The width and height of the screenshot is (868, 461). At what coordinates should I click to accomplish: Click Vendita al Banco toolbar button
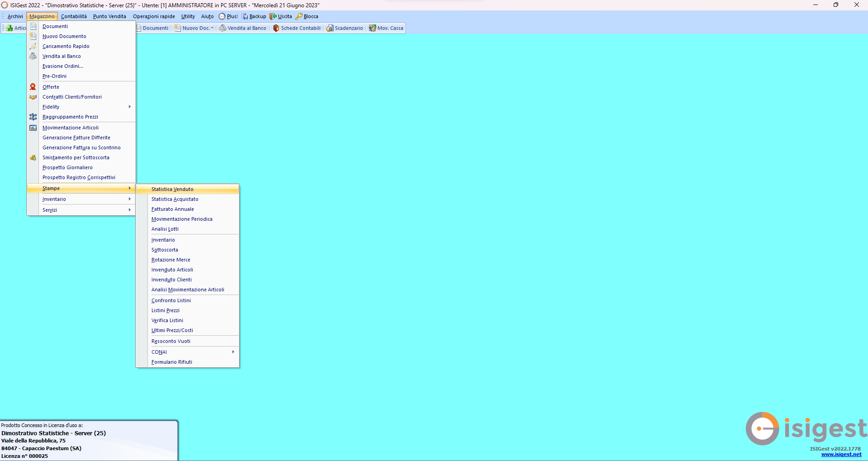click(x=243, y=28)
